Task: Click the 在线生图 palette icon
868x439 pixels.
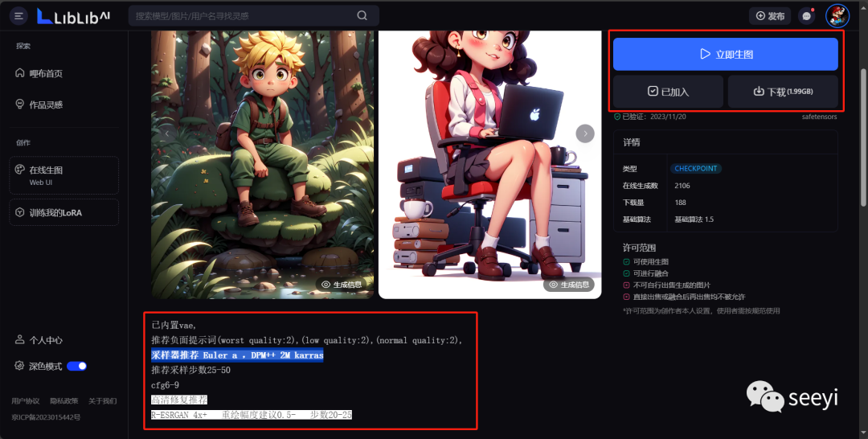Action: click(x=20, y=170)
